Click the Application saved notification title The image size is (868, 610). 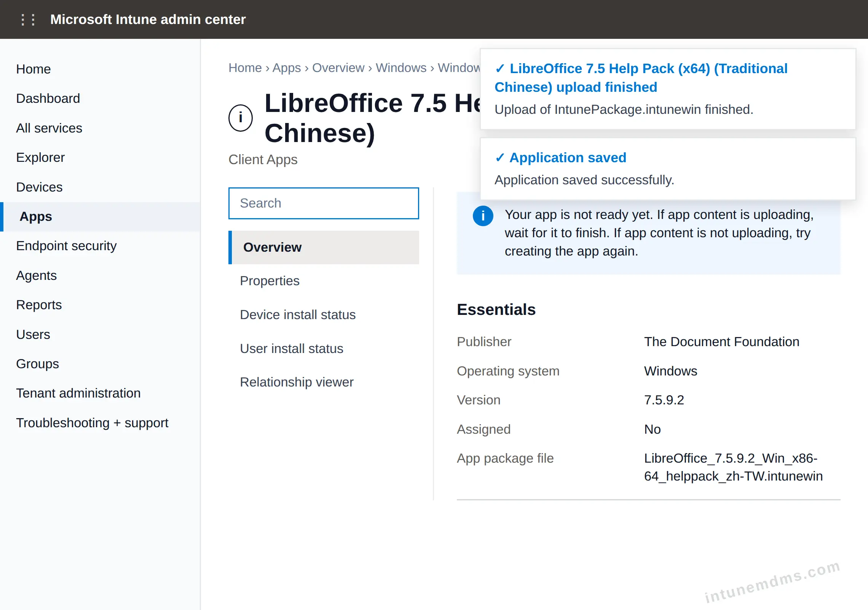pyautogui.click(x=560, y=158)
